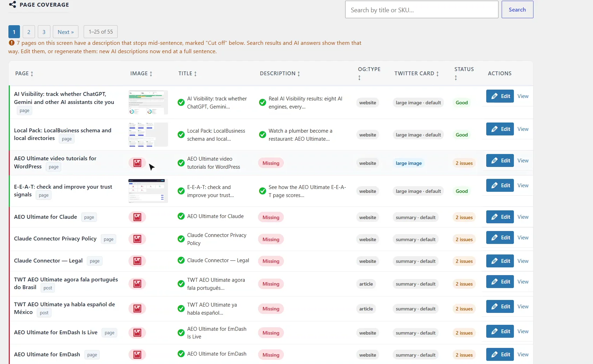Sort table by the IMAGE column
Image resolution: width=593 pixels, height=364 pixels.
coord(141,73)
